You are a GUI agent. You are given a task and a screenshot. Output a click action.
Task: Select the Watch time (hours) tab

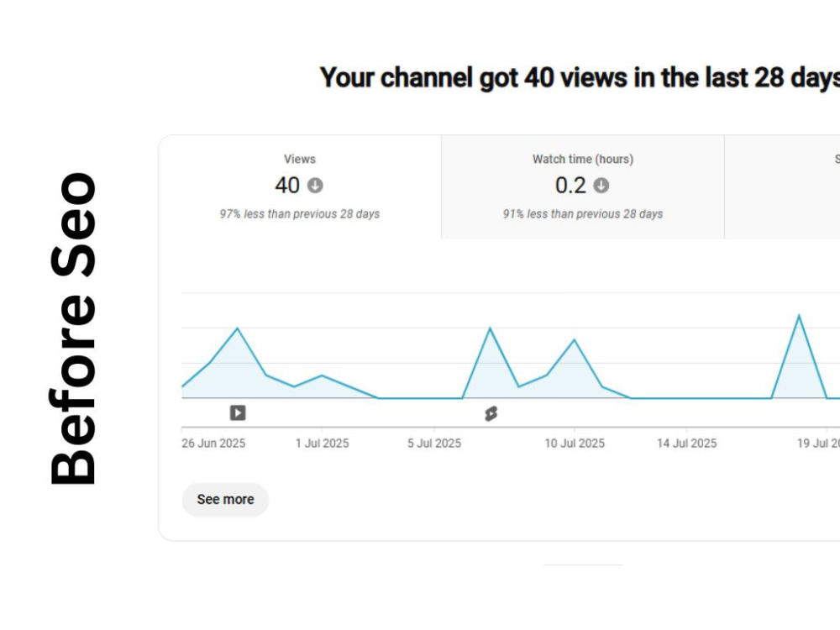click(583, 187)
